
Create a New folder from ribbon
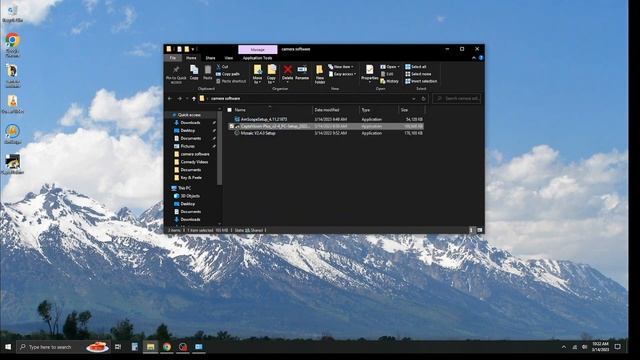[x=320, y=74]
